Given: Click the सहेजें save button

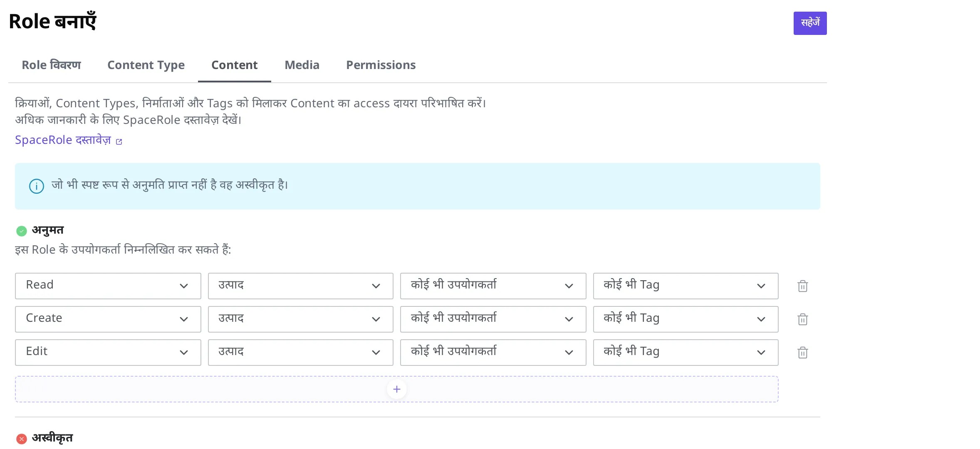Looking at the screenshot, I should click(x=810, y=23).
